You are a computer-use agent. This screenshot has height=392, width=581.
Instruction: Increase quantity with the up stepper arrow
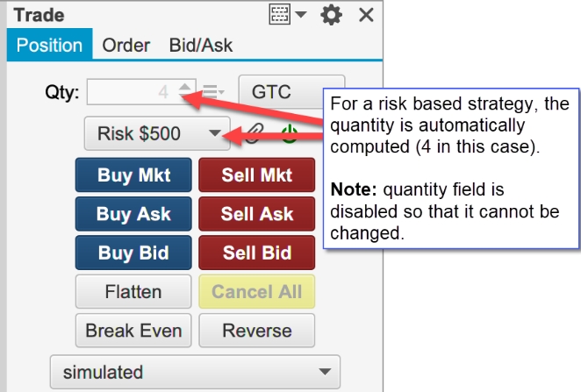tap(185, 87)
